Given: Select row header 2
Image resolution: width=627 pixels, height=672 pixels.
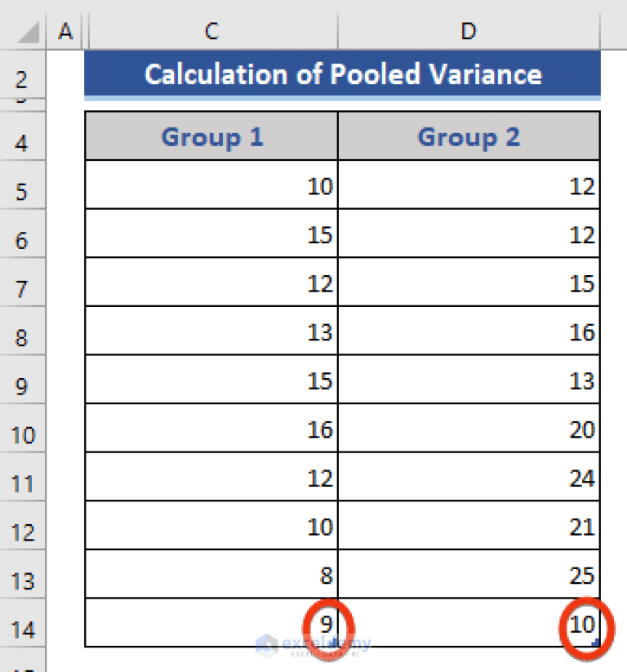Looking at the screenshot, I should point(22,79).
